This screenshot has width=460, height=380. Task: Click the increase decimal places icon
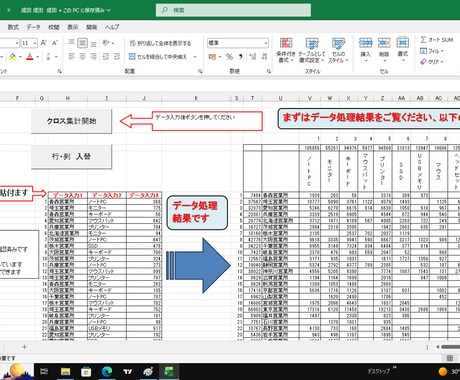(253, 57)
